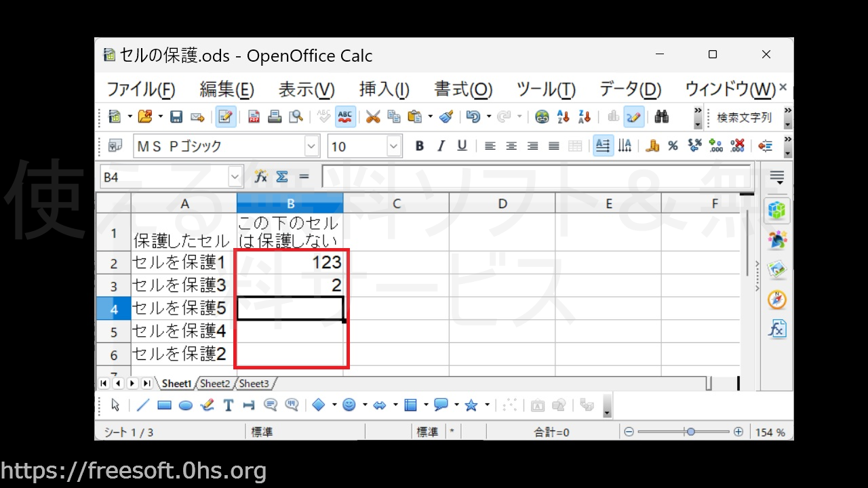Click the Sum sigma icon
The height and width of the screenshot is (488, 868).
[282, 177]
